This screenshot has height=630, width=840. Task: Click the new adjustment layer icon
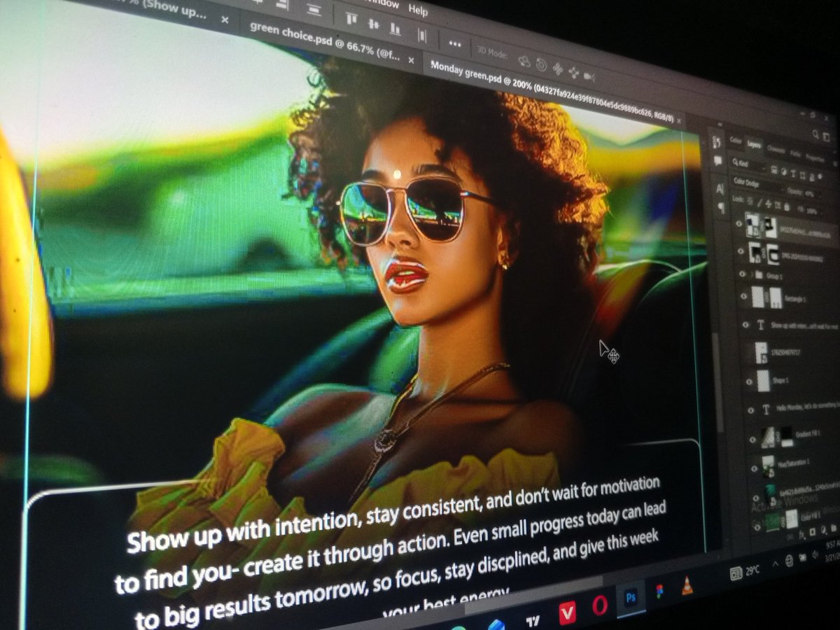823,529
